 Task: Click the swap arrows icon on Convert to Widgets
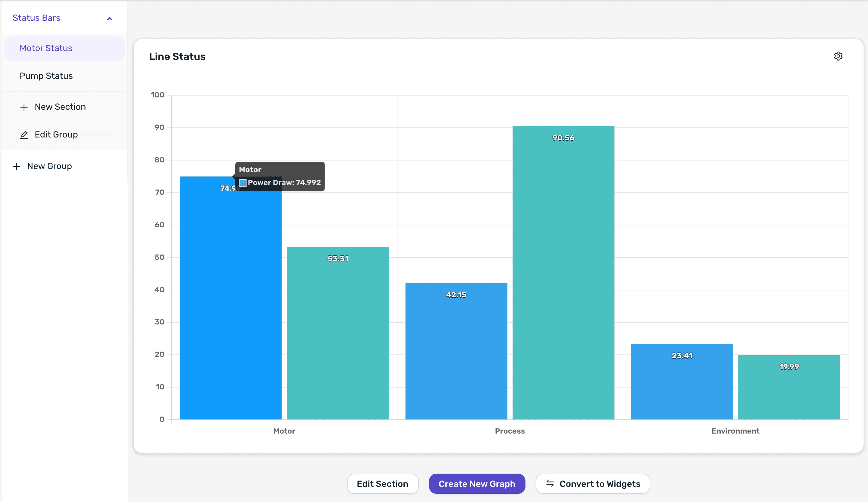click(550, 483)
